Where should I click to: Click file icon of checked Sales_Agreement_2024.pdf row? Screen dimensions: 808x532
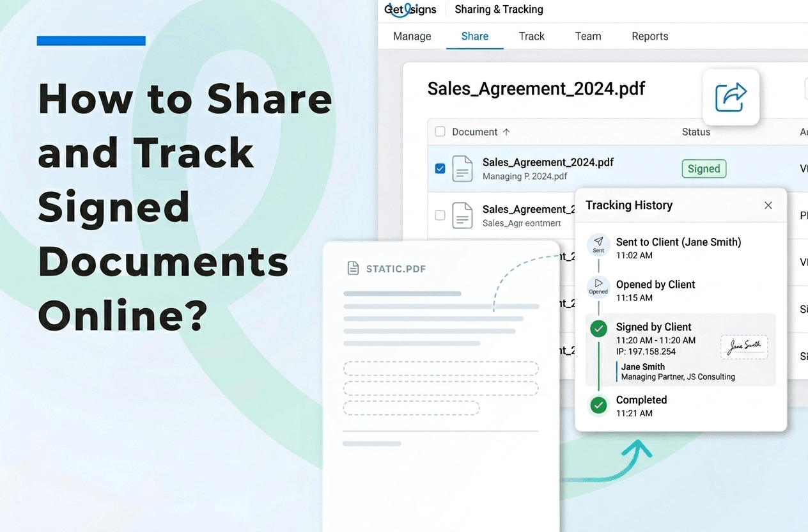click(x=462, y=169)
